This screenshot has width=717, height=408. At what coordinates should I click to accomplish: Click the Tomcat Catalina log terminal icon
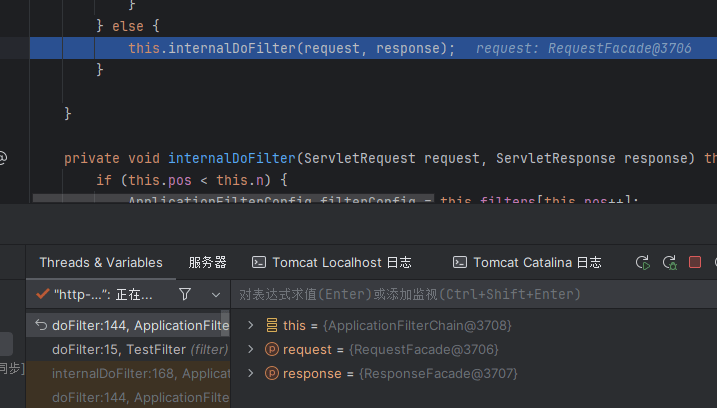(460, 263)
